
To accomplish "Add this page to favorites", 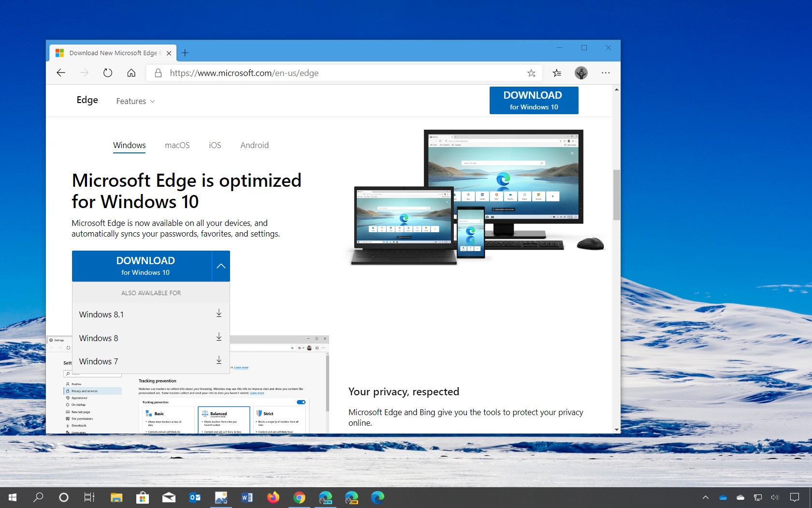I will click(x=531, y=73).
